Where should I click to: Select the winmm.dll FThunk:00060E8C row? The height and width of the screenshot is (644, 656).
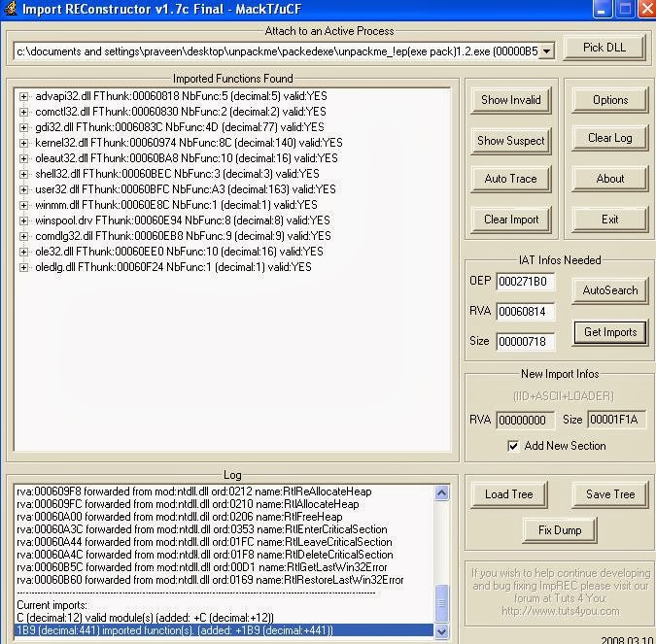[x=176, y=205]
